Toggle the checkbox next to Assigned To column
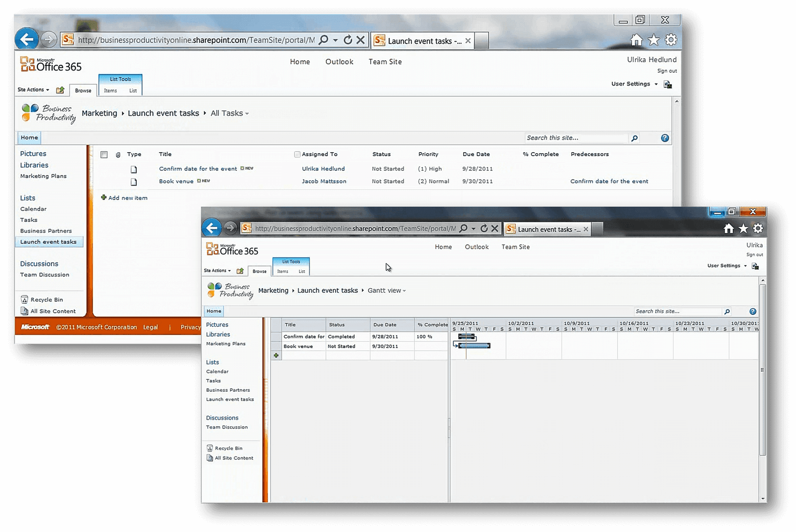 pyautogui.click(x=297, y=155)
